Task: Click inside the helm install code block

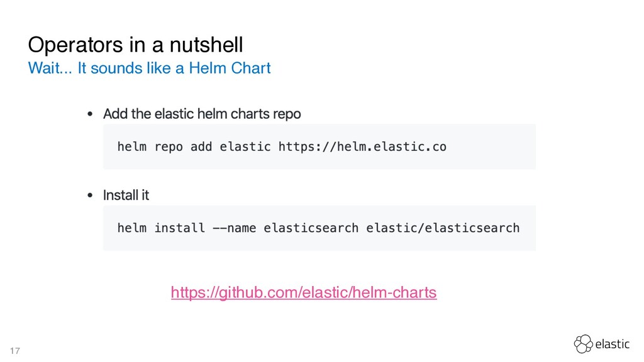Action: (x=319, y=228)
